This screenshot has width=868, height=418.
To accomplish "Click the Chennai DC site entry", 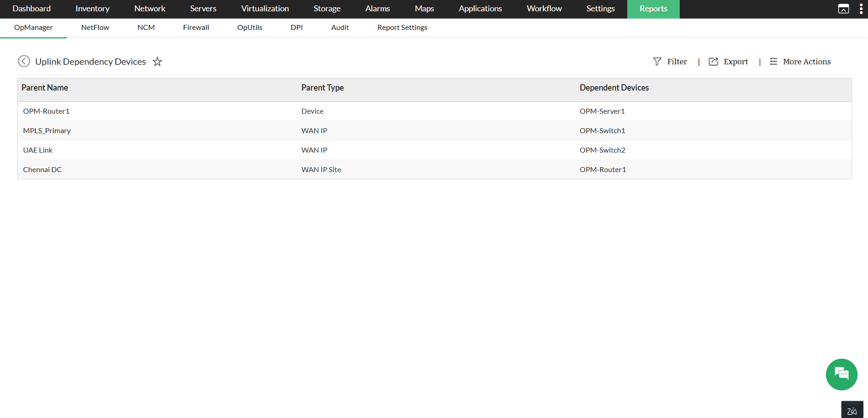I will click(x=42, y=169).
